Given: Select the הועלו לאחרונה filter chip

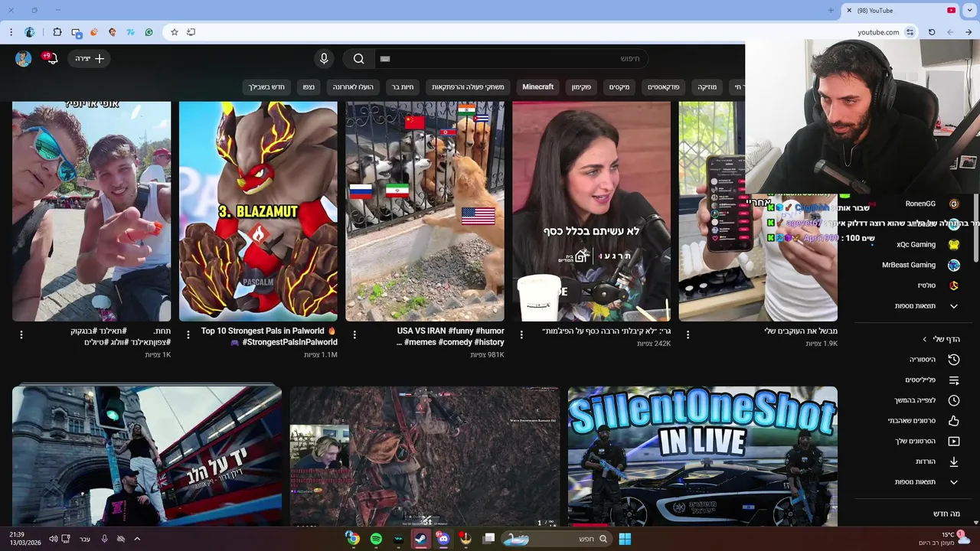Looking at the screenshot, I should click(353, 86).
